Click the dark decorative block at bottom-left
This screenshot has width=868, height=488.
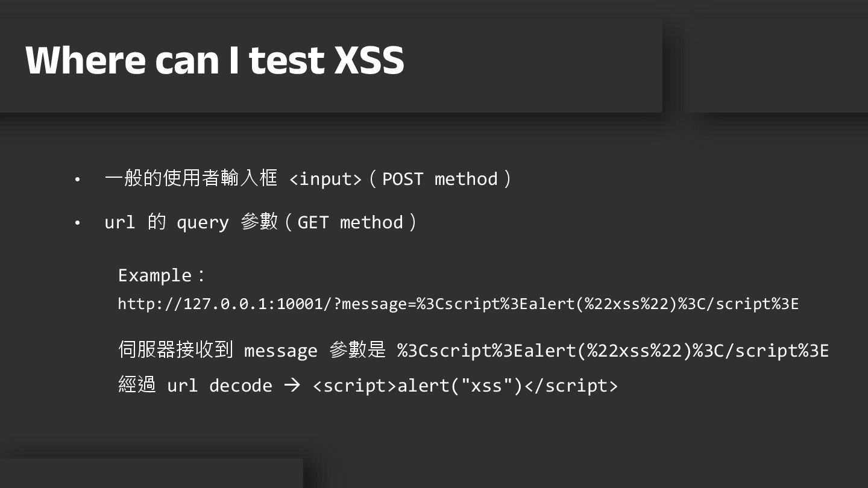(x=151, y=473)
